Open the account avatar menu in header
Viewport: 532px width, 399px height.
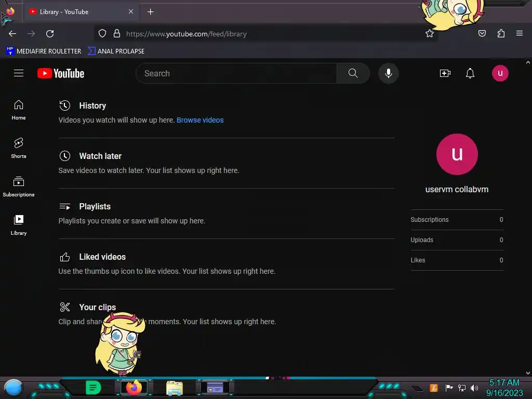[x=500, y=73]
